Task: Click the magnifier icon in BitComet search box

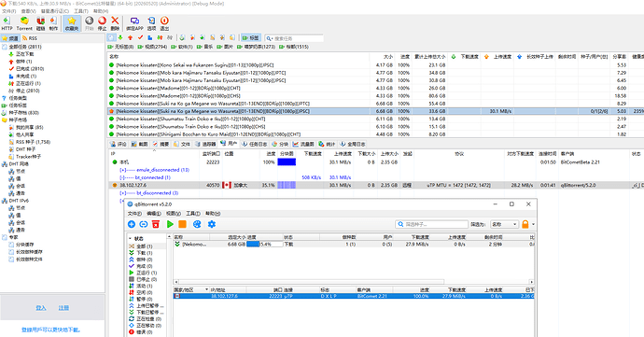Action: (269, 38)
